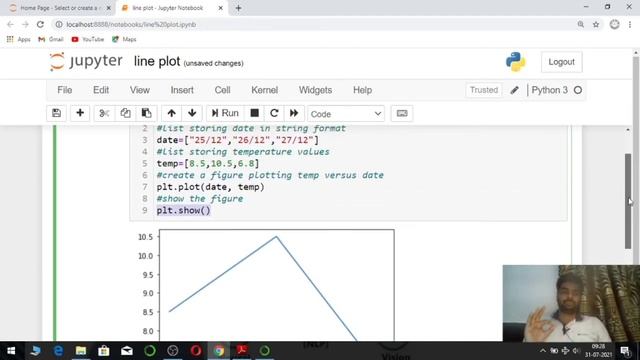The height and width of the screenshot is (360, 640).
Task: Open the Windows notification center icon
Action: (625, 351)
